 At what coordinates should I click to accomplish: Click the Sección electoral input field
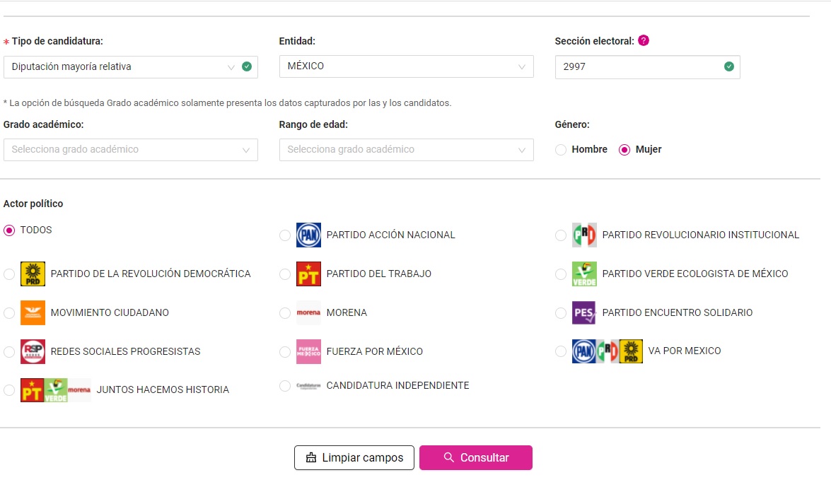click(x=640, y=67)
